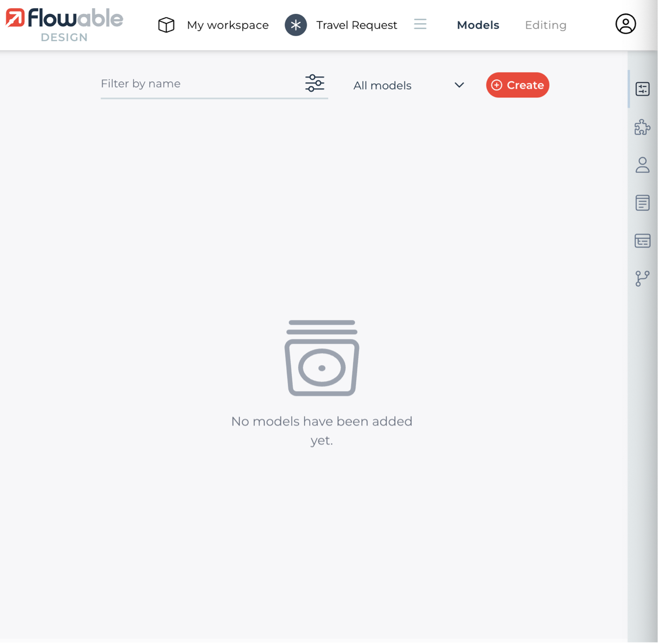This screenshot has width=660, height=644.
Task: Open the settings sliders panel in sidebar
Action: click(x=642, y=89)
